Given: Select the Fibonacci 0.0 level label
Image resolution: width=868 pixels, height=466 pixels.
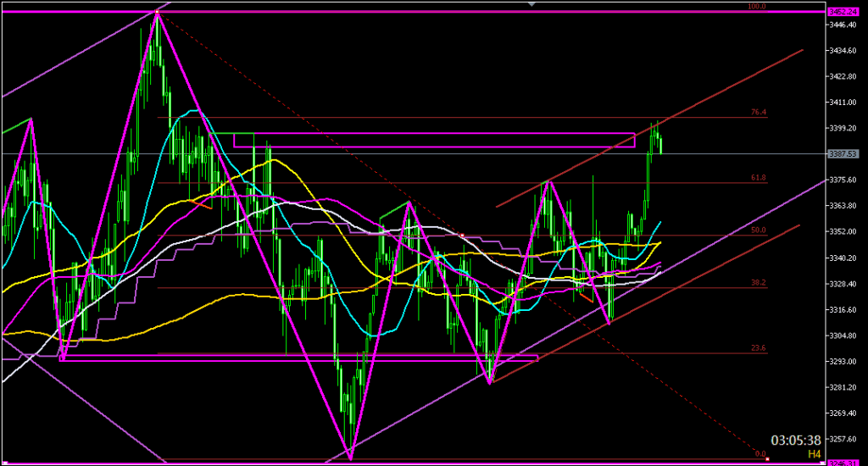Looking at the screenshot, I should [760, 454].
